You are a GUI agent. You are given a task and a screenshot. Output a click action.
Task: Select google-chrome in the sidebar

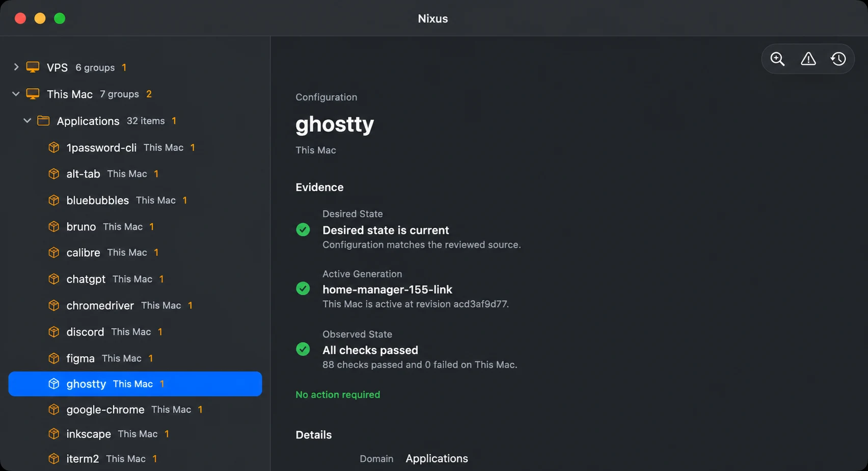135,409
